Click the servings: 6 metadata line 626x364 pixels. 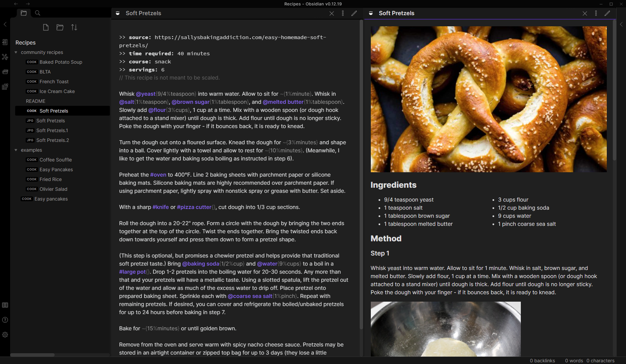tap(142, 69)
